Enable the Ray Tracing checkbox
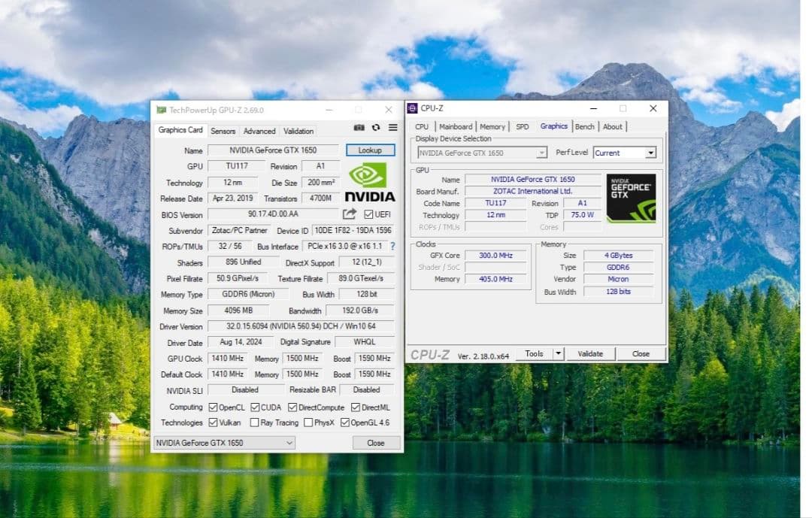812x518 pixels. click(x=254, y=423)
